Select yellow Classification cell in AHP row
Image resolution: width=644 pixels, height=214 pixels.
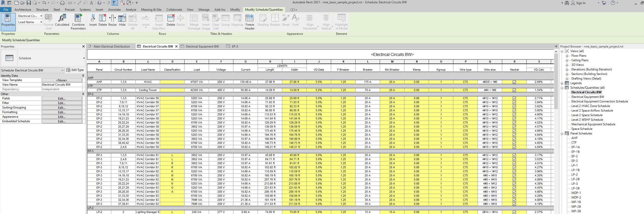point(172,82)
